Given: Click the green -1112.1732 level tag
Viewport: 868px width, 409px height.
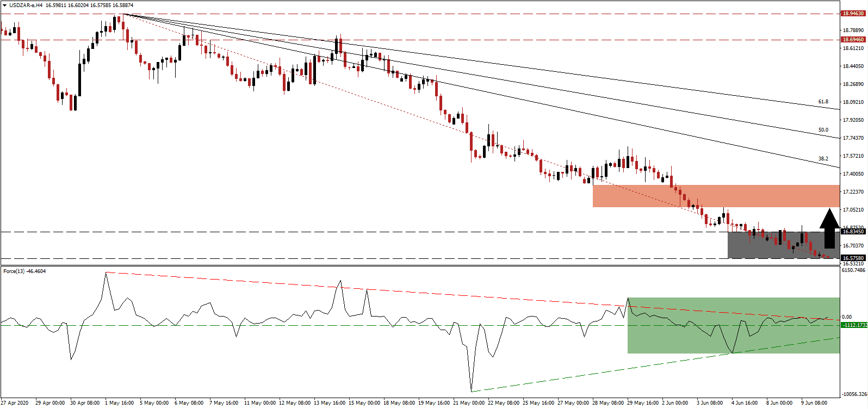Looking at the screenshot, I should pyautogui.click(x=854, y=325).
